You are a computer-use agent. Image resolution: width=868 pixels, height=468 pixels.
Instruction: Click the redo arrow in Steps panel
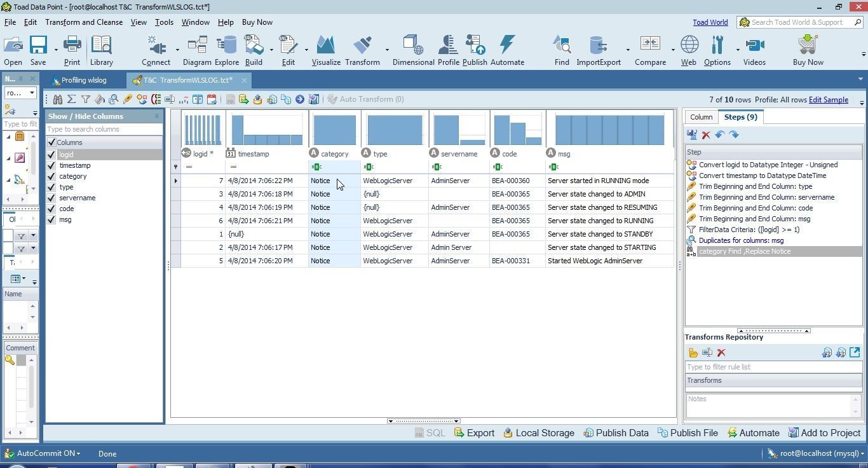734,135
